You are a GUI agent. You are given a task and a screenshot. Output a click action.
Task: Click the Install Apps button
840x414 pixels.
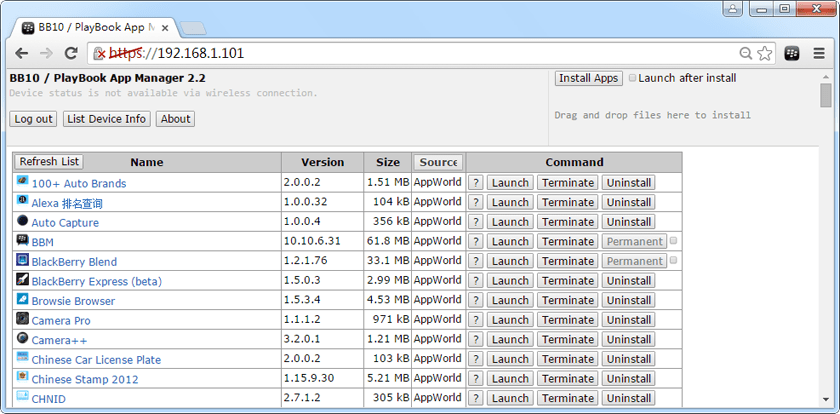[589, 78]
